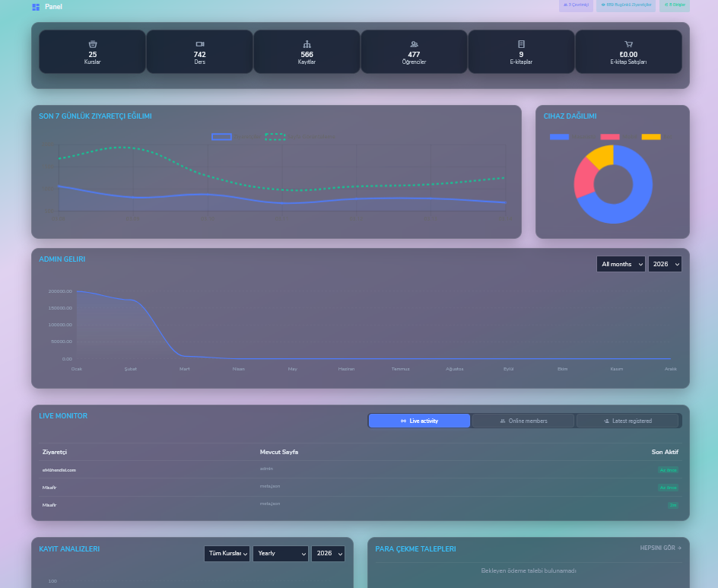
Task: Click the Admin Geliri heading
Action: point(62,259)
